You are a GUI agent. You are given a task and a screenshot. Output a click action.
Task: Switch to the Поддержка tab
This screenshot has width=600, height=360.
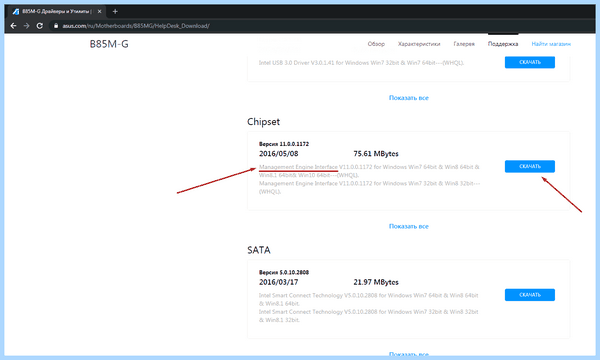(503, 44)
